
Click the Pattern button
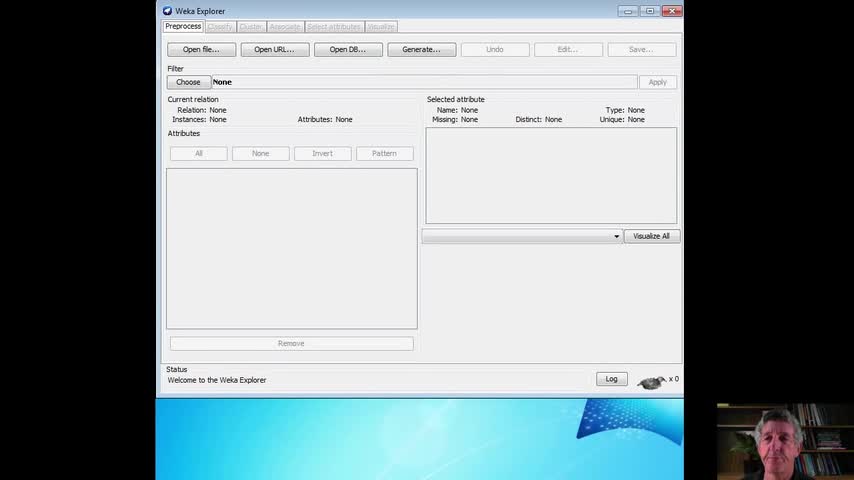385,154
